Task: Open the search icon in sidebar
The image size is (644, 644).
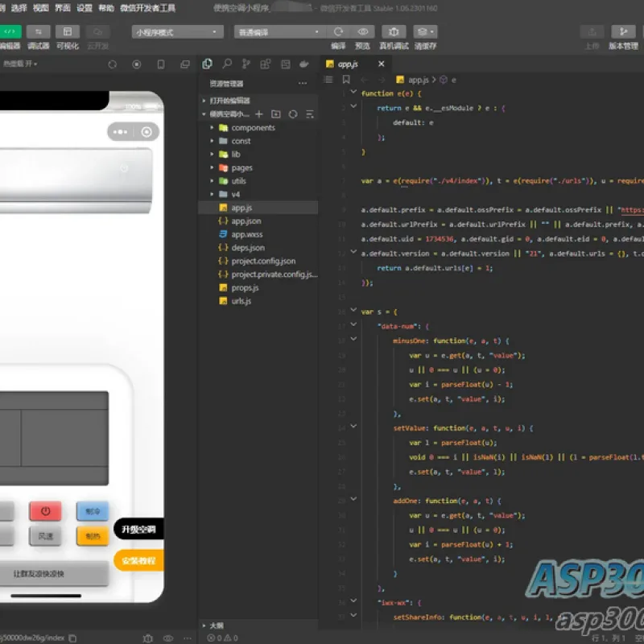Action: (227, 64)
